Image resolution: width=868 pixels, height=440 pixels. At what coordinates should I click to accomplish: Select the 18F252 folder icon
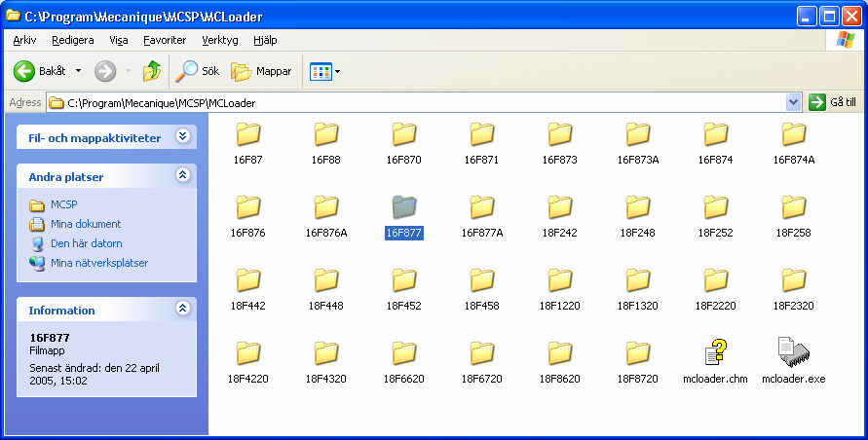(716, 207)
